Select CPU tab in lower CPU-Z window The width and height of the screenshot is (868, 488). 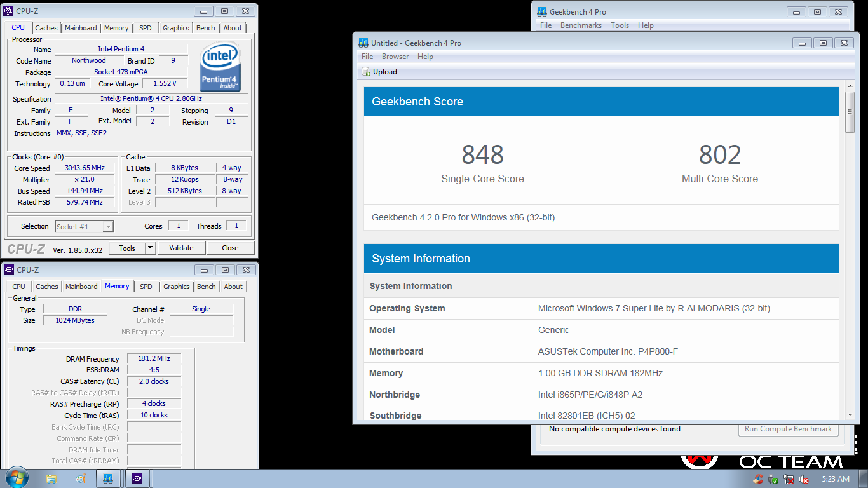click(x=19, y=287)
